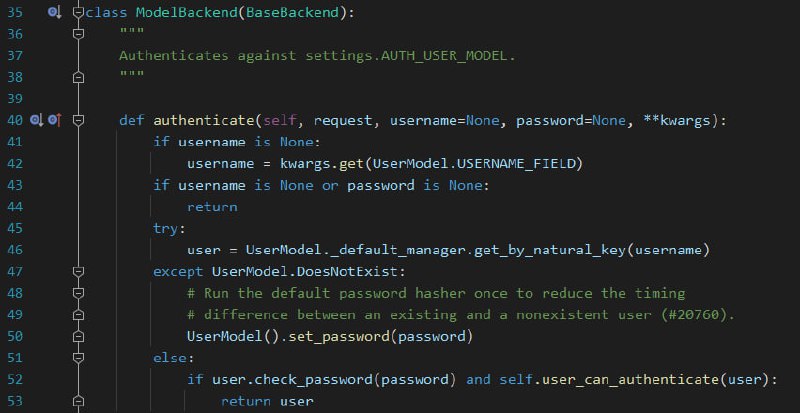This screenshot has height=413, width=800.
Task: Click the fold end marker on line 50
Action: pyautogui.click(x=78, y=336)
